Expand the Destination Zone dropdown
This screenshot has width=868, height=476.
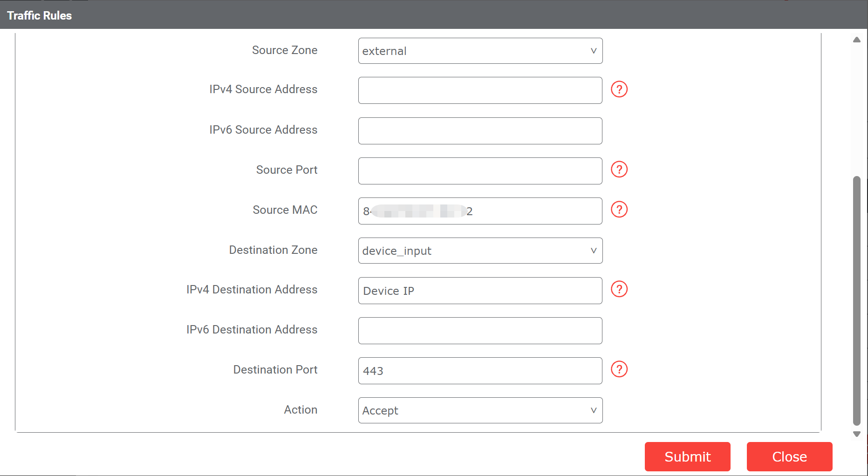pos(480,251)
